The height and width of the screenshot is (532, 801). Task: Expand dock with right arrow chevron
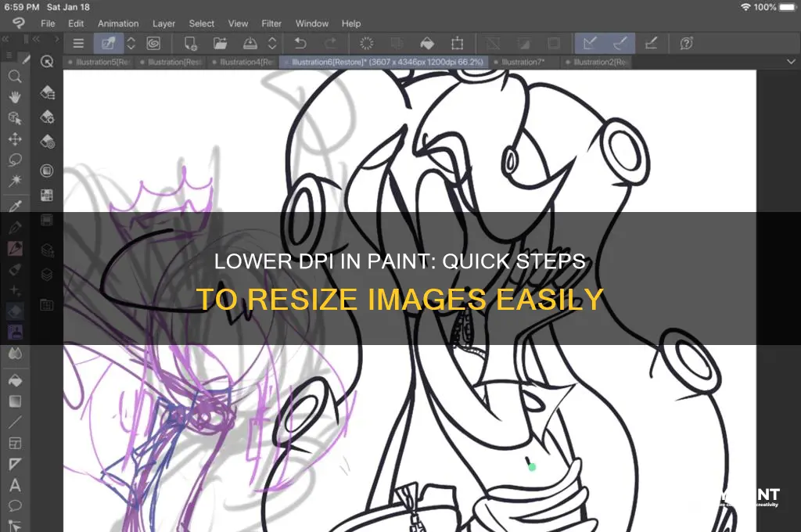[56, 39]
